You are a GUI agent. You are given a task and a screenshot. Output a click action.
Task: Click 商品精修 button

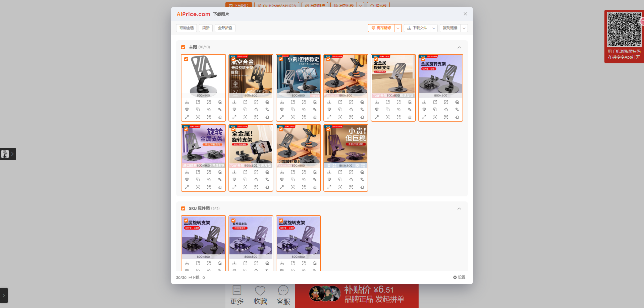(381, 28)
